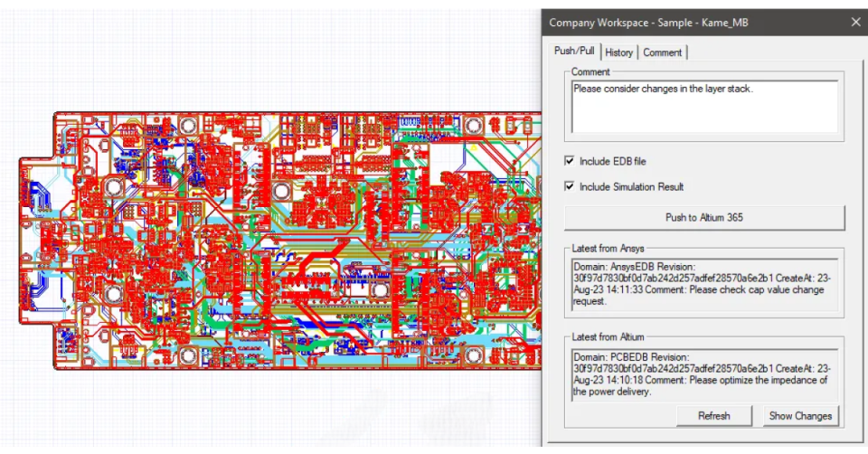Screen dimensions: 868x454
Task: Open the History tab
Action: tap(618, 52)
